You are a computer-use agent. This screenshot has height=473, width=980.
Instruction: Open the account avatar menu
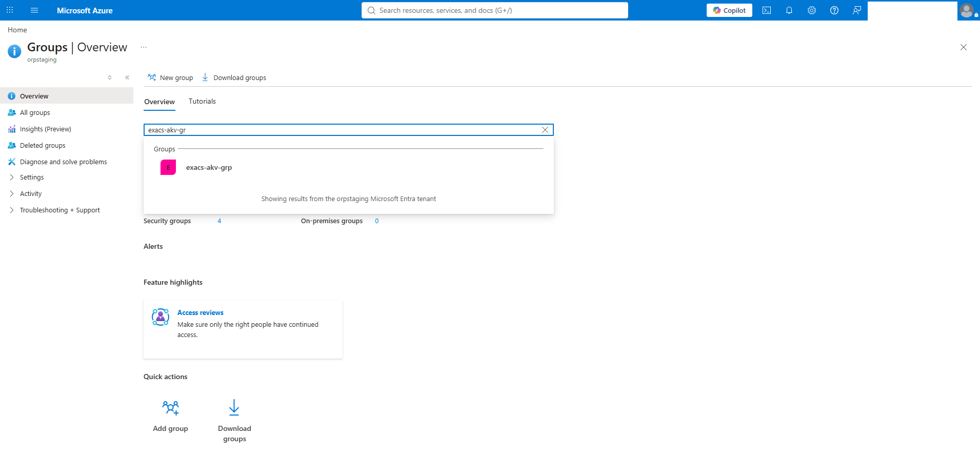point(967,10)
